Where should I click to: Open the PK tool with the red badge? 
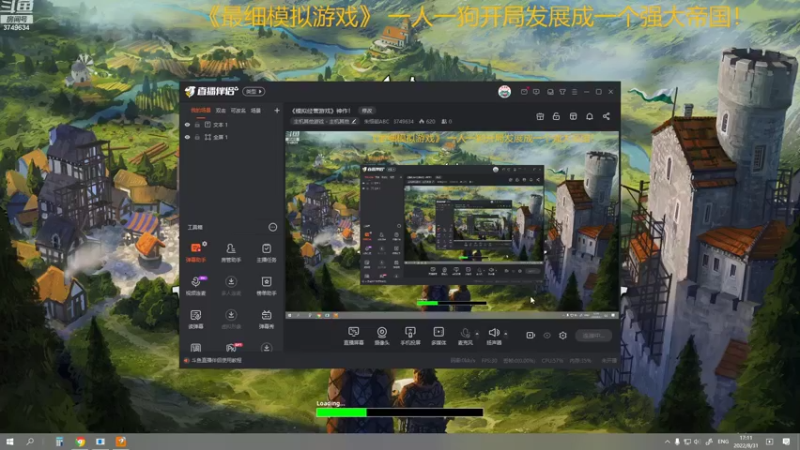[x=232, y=347]
